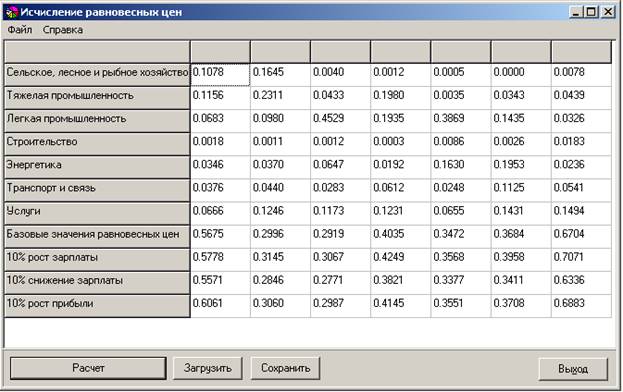
Task: Select row header Услуги
Action: 97,213
